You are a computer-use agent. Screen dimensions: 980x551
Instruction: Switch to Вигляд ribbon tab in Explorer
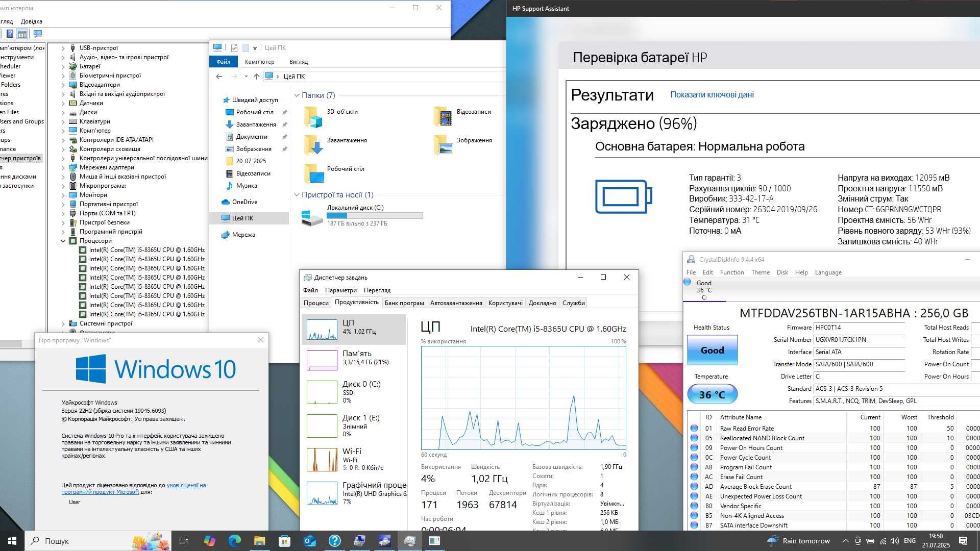click(299, 62)
